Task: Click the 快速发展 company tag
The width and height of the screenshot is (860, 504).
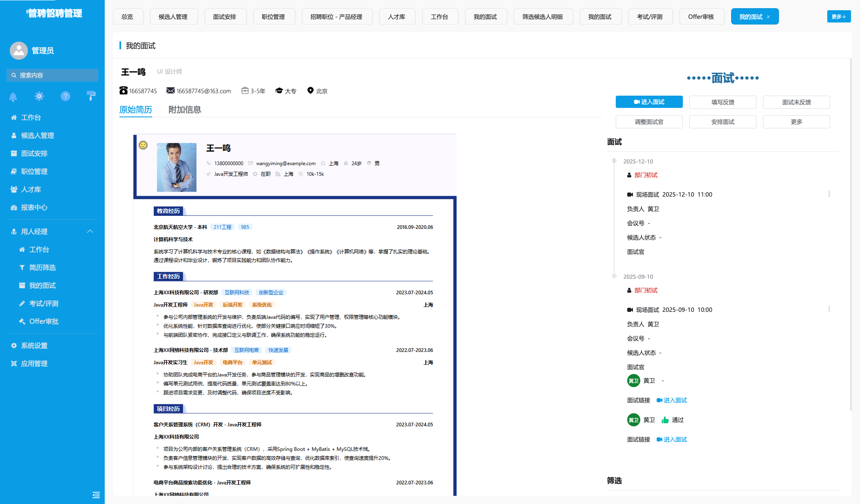Action: click(278, 350)
